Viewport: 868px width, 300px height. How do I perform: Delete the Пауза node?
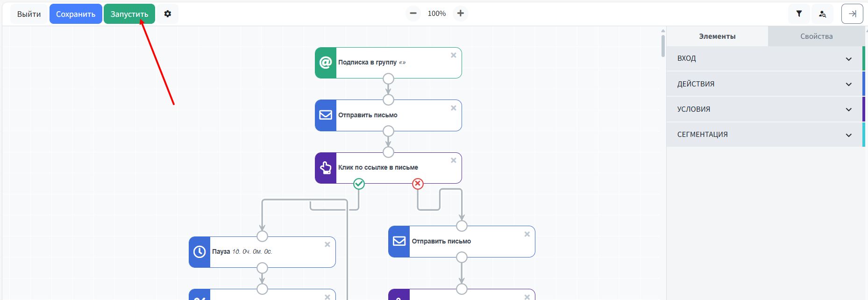[x=327, y=244]
